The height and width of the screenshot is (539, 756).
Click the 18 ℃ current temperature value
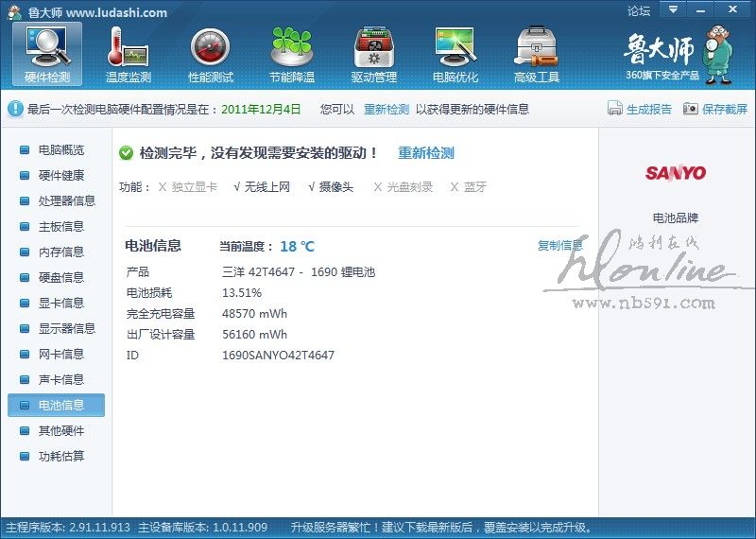[x=297, y=247]
